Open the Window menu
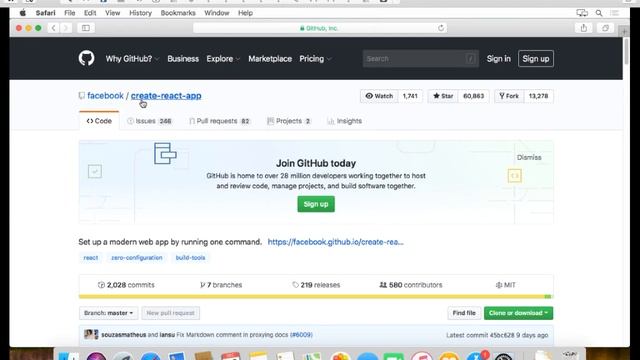640x360 pixels. point(217,13)
